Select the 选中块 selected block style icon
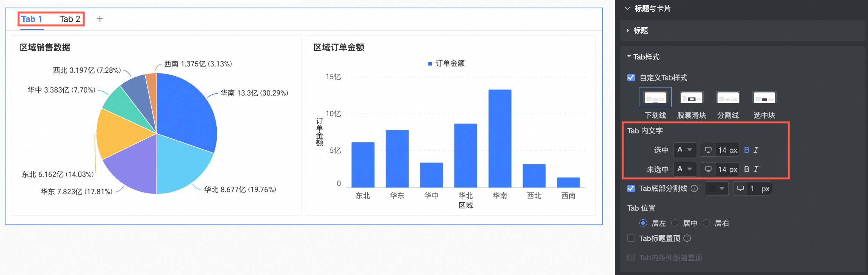The width and height of the screenshot is (868, 275). (x=764, y=98)
